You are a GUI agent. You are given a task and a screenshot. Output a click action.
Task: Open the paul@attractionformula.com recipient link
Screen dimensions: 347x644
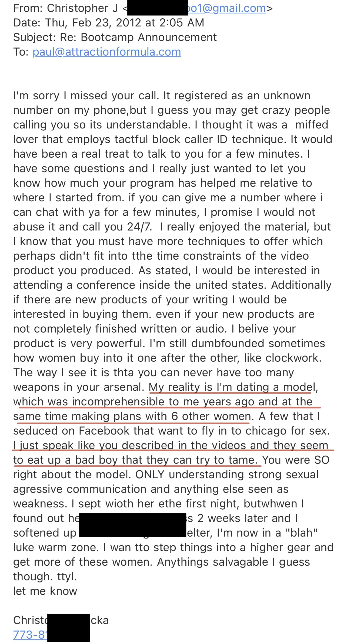coord(107,52)
